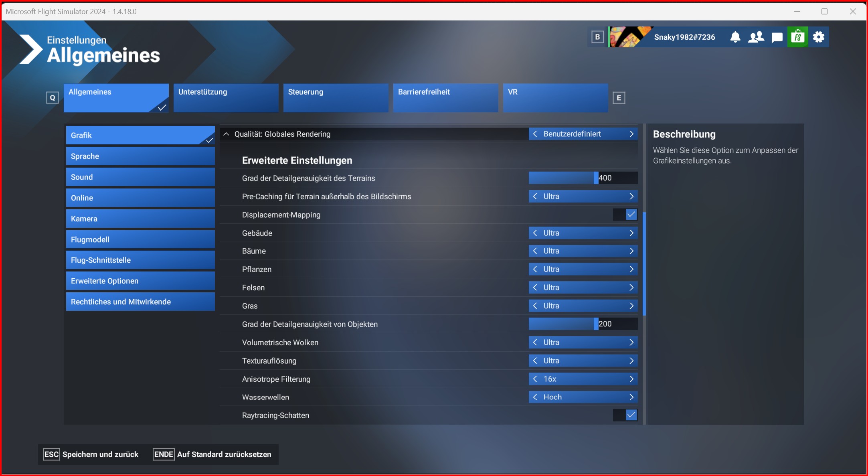
Task: Click right arrow on Gebäude quality selector
Action: (631, 233)
